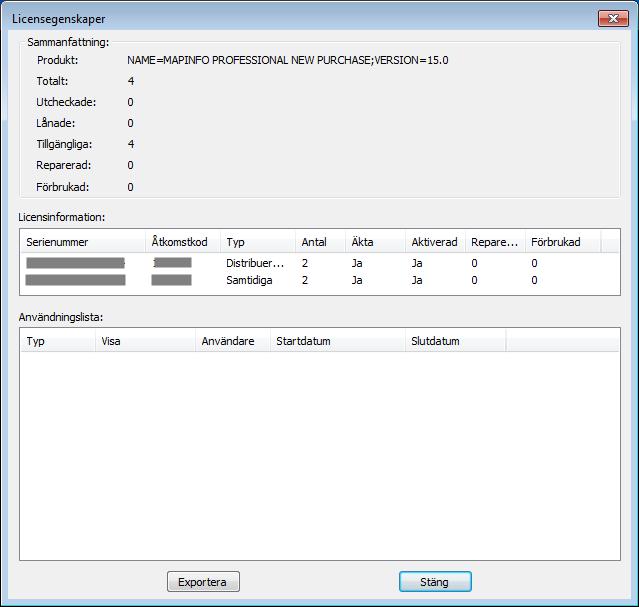Click the Användningslista heading
The width and height of the screenshot is (639, 607).
point(61,317)
